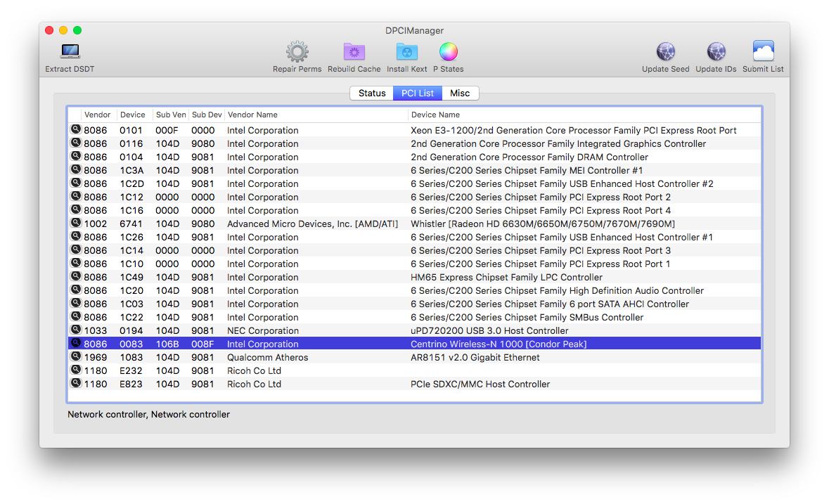Click search icon for USB Enhanced Host Controller #1 row
The image size is (829, 504).
(x=76, y=236)
